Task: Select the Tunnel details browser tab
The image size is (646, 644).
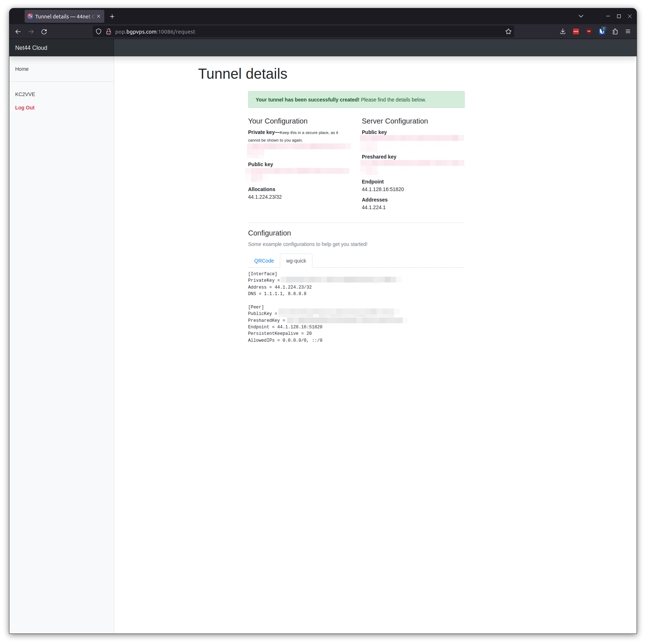Action: [64, 17]
